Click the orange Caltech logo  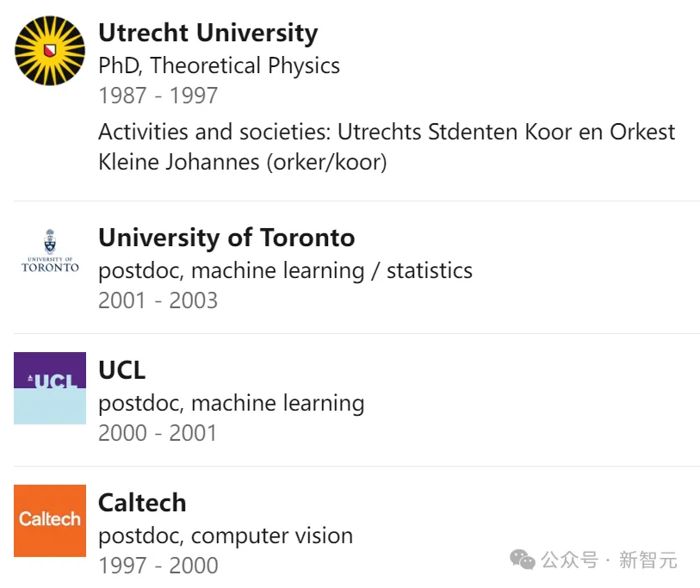[x=50, y=521]
